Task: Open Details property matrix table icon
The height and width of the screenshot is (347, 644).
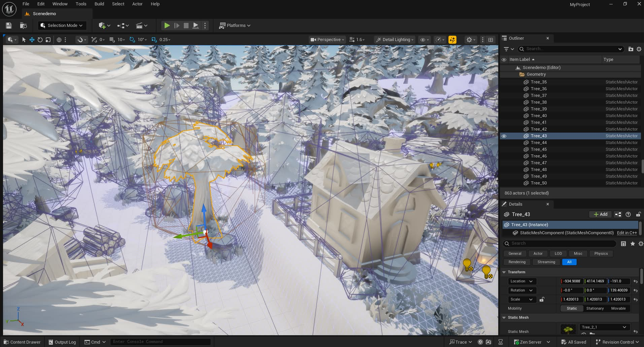Action: pyautogui.click(x=623, y=244)
